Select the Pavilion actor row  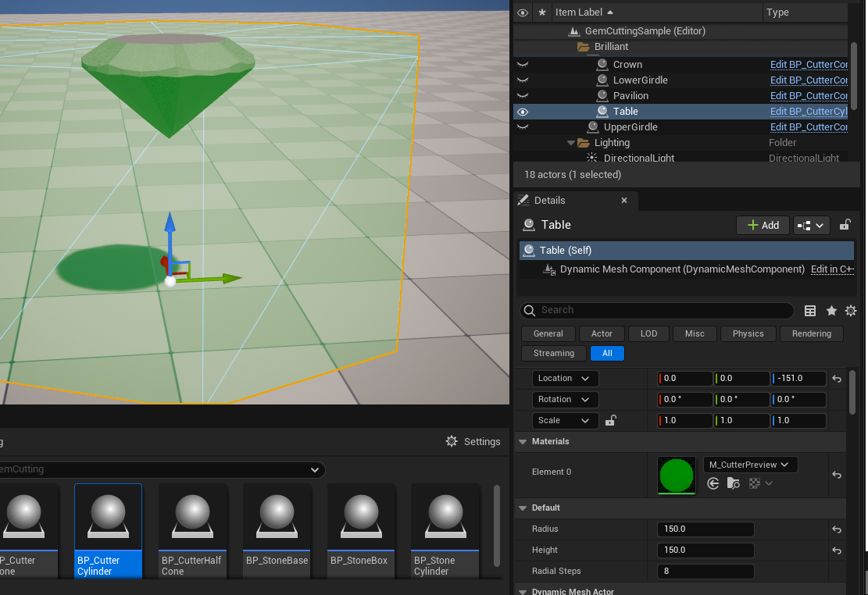(630, 96)
